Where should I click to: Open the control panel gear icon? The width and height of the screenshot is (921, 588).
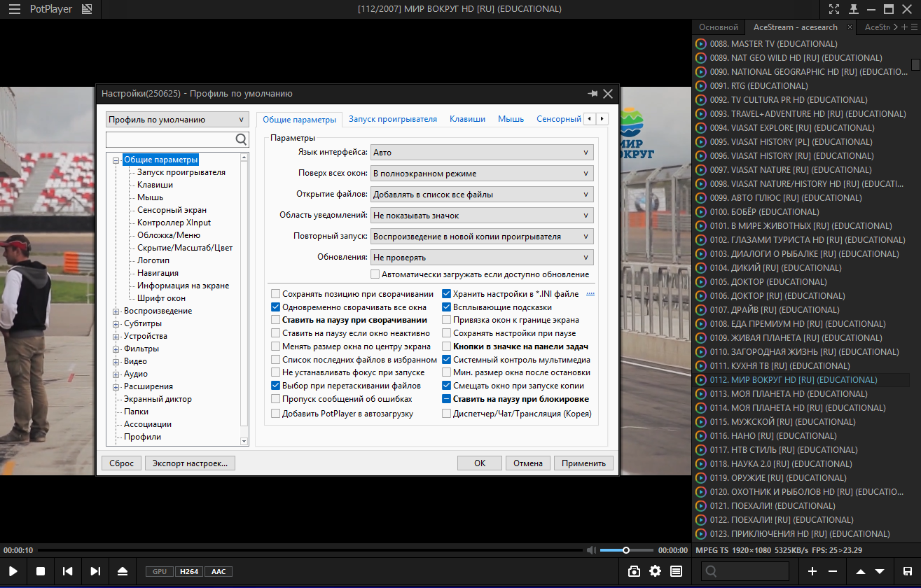click(655, 571)
